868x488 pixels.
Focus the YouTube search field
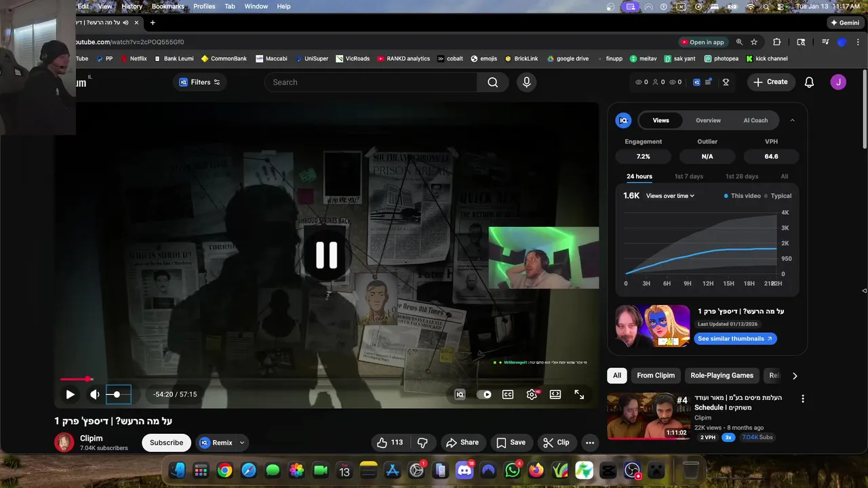pyautogui.click(x=370, y=82)
